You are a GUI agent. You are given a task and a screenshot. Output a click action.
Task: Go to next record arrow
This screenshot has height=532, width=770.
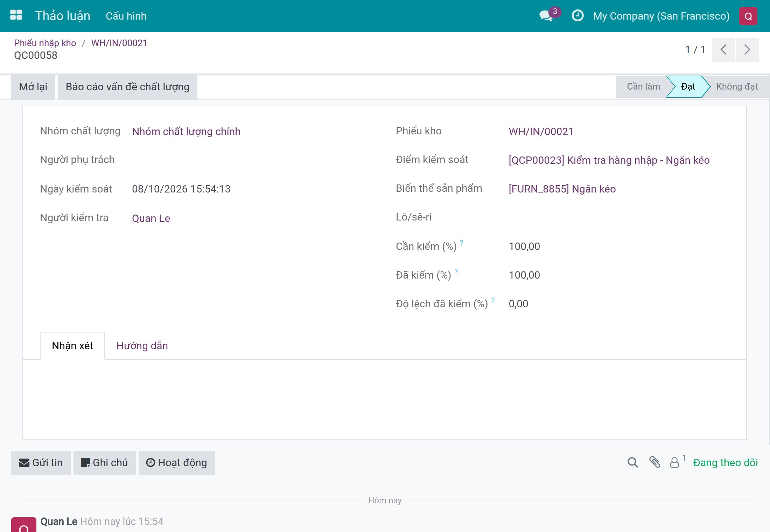(747, 50)
